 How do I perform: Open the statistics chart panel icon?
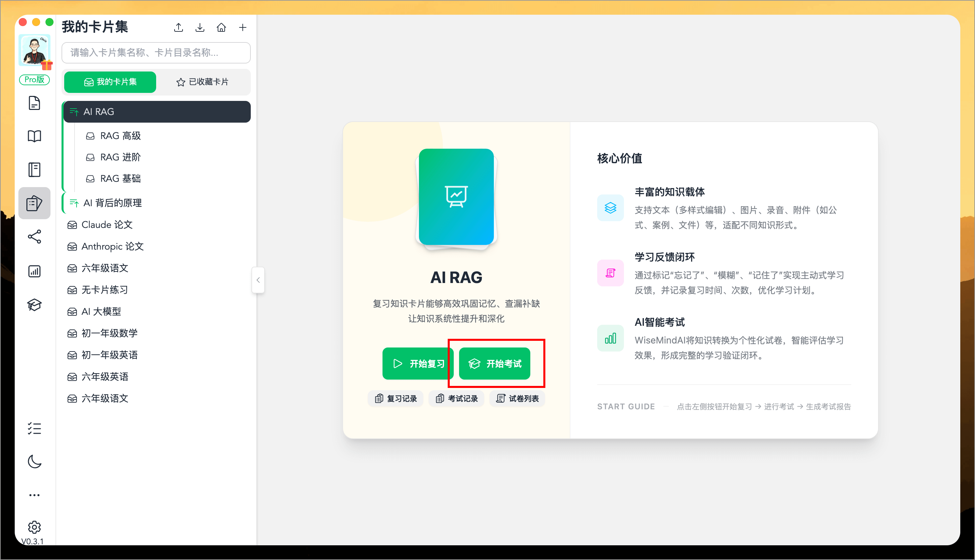point(35,271)
